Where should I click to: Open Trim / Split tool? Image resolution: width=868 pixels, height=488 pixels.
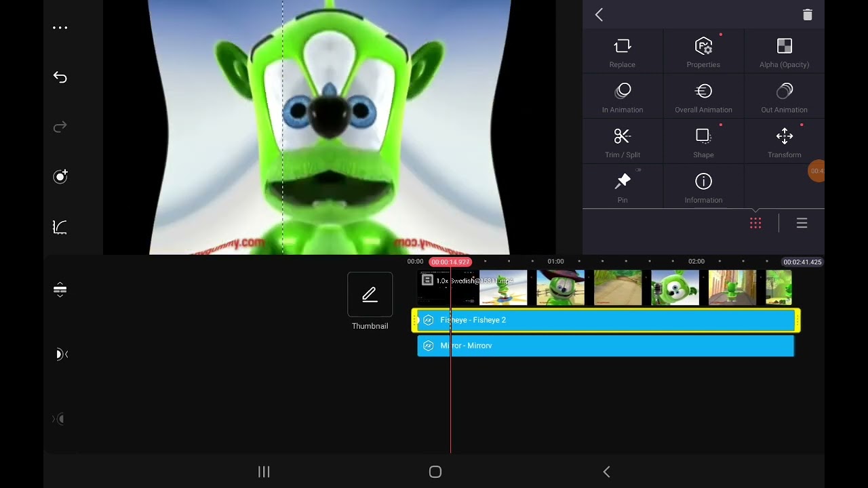click(x=622, y=142)
